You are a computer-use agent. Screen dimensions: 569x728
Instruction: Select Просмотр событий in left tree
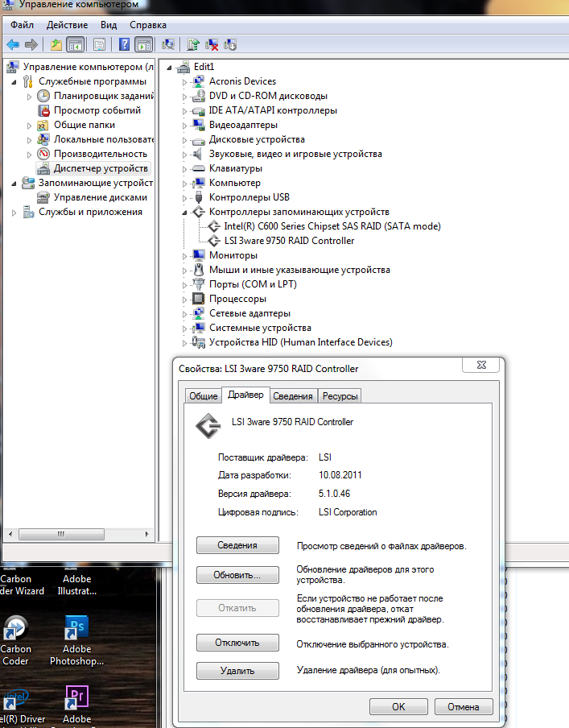[x=97, y=110]
